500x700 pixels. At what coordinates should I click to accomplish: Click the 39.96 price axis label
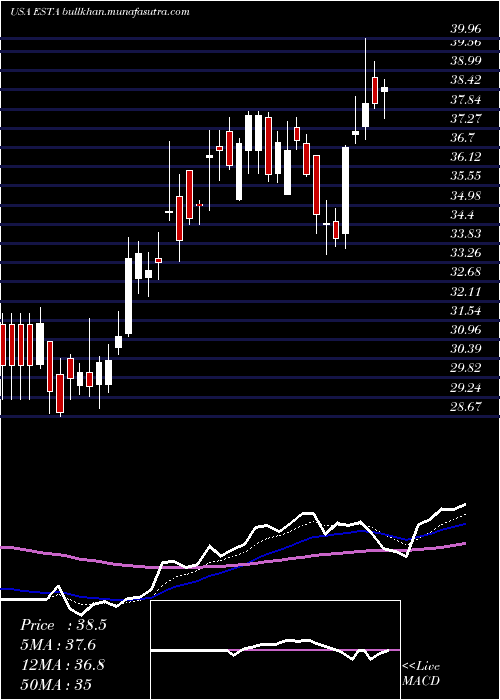point(465,29)
